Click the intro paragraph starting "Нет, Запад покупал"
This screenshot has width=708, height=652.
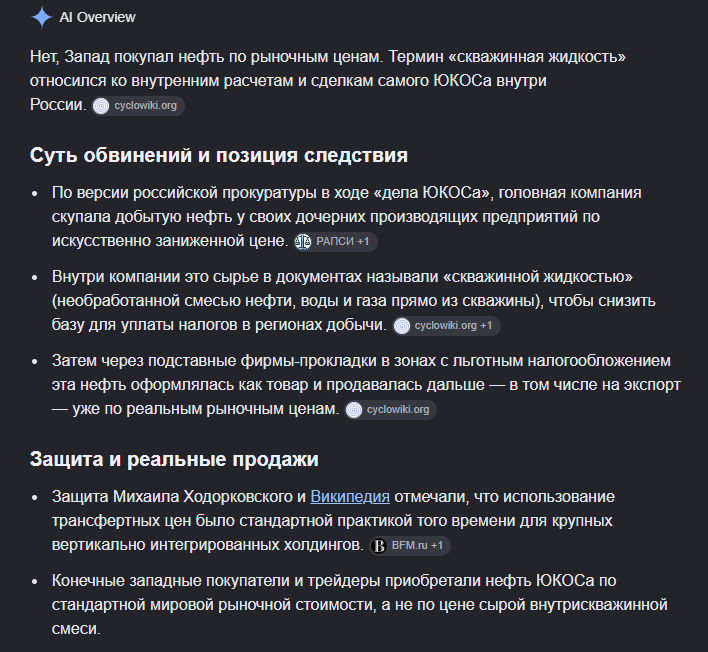pos(328,81)
